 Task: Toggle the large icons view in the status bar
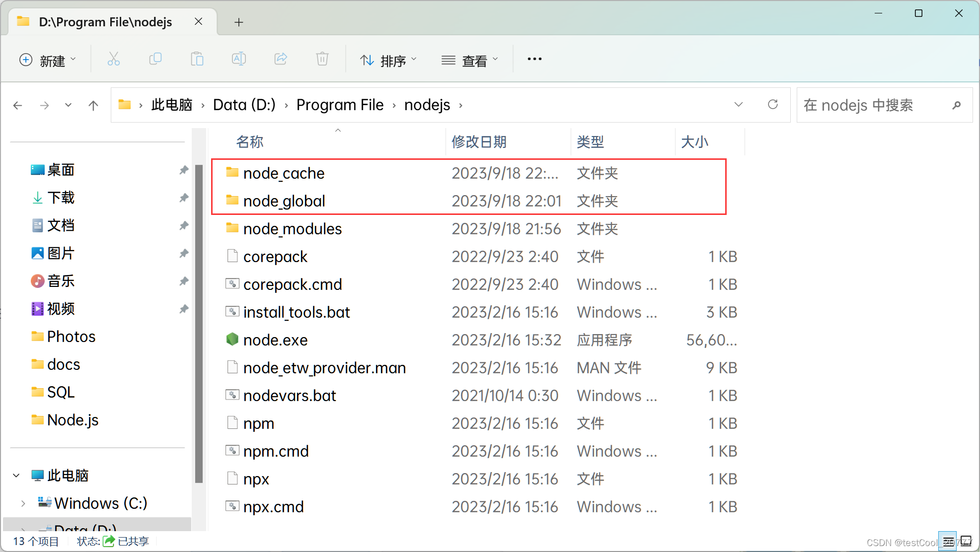tap(966, 541)
